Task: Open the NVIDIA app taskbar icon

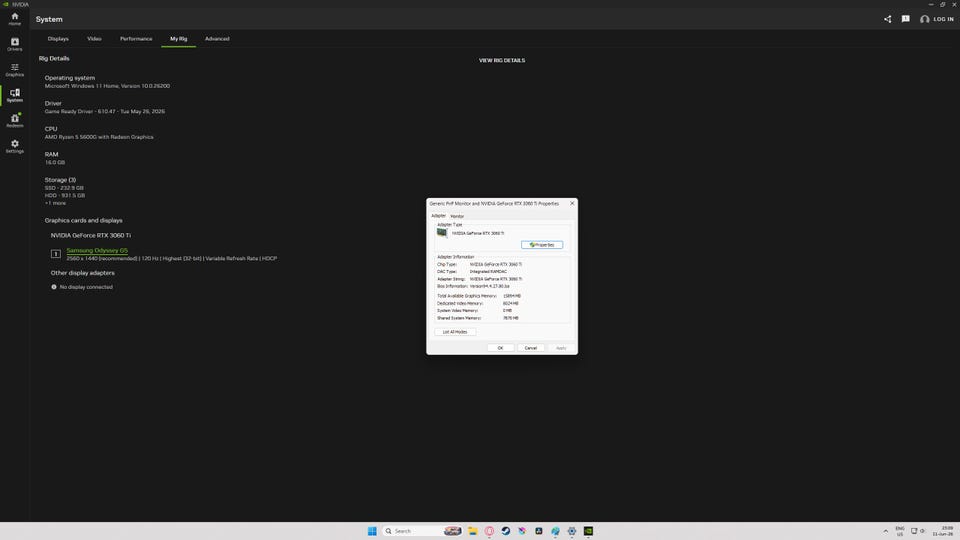Action: [588, 531]
